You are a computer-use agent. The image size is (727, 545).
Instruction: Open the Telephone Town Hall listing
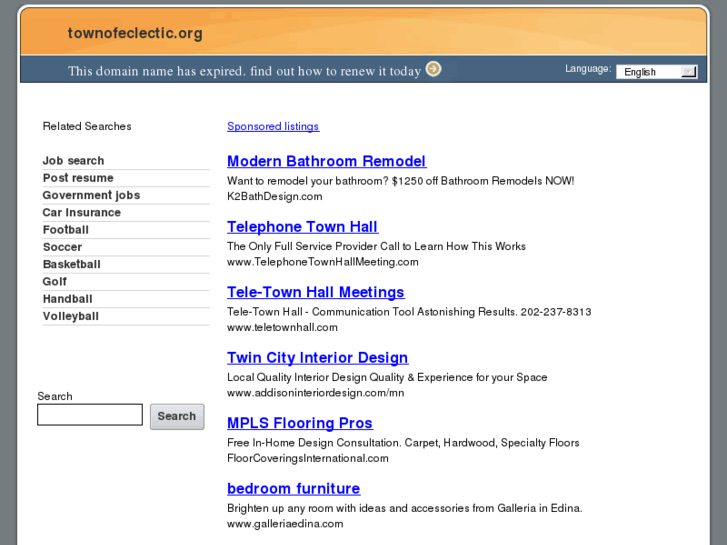(x=302, y=226)
